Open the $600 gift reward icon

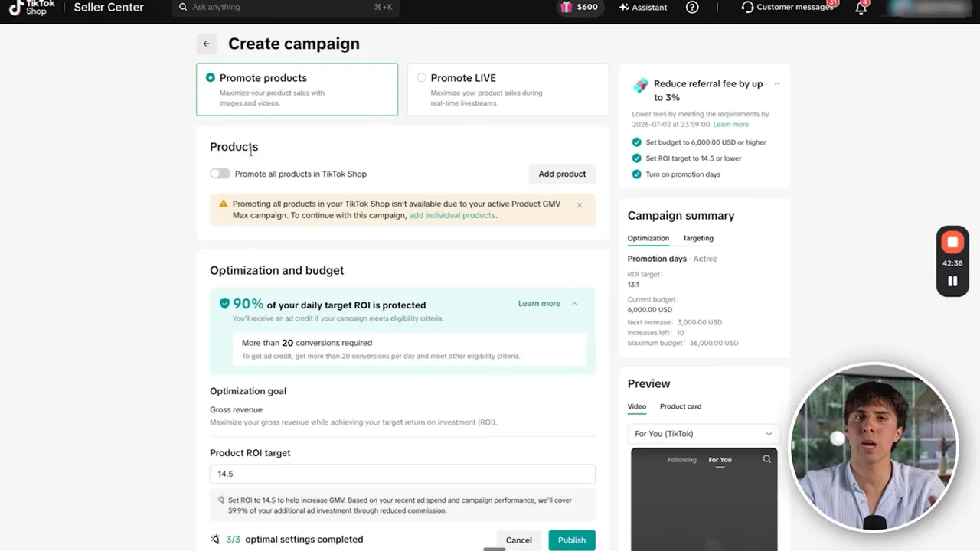566,7
